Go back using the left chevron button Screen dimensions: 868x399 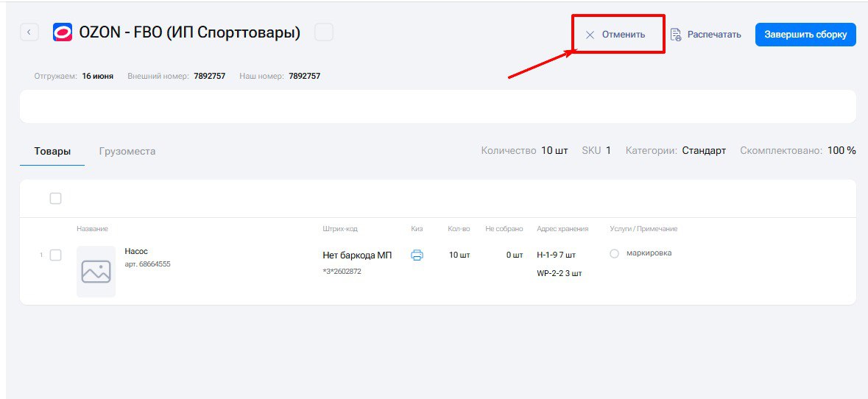(x=29, y=32)
